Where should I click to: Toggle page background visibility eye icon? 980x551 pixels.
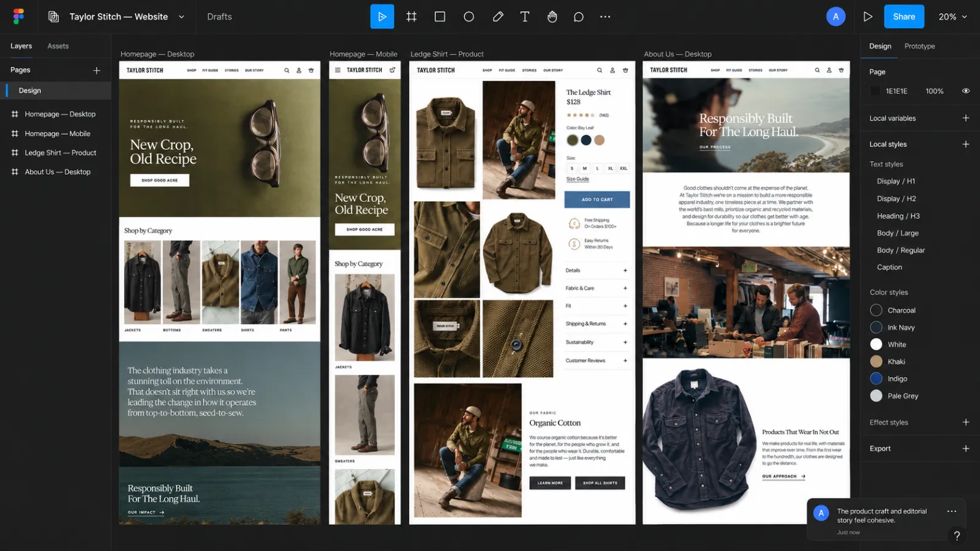[x=966, y=91]
